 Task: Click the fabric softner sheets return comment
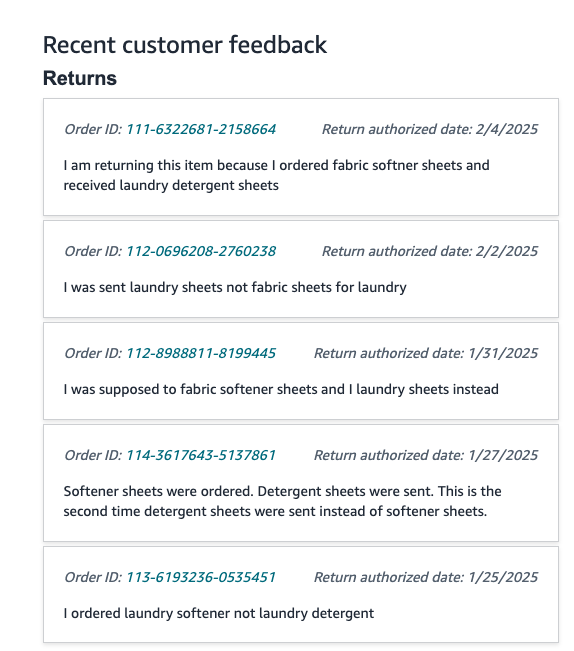[276, 175]
